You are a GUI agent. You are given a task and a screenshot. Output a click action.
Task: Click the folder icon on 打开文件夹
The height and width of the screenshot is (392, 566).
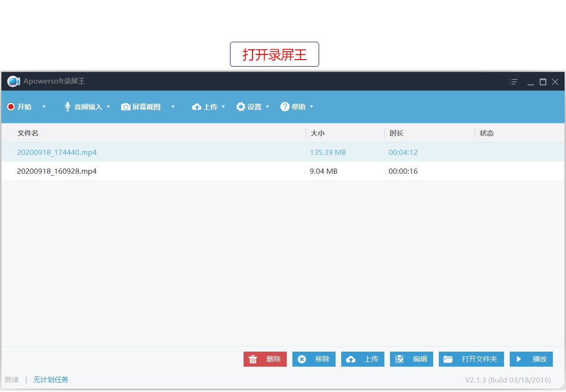pos(448,359)
